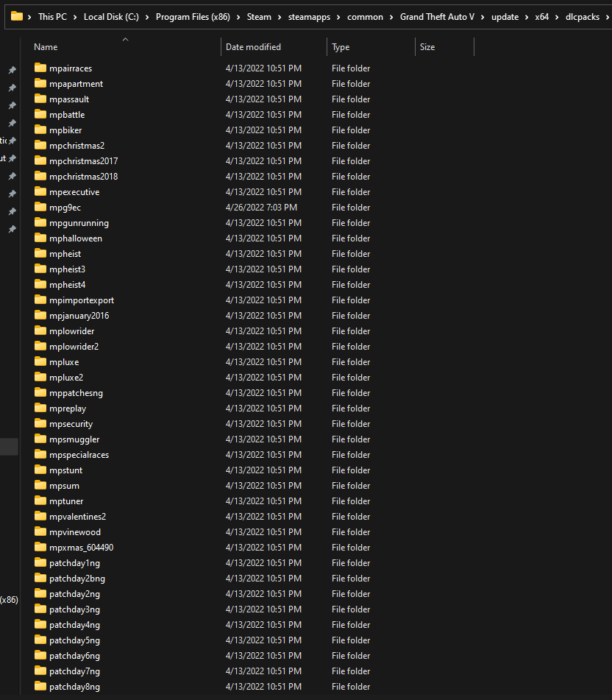Expand the chevron after Grand Theft Auto V

point(483,17)
